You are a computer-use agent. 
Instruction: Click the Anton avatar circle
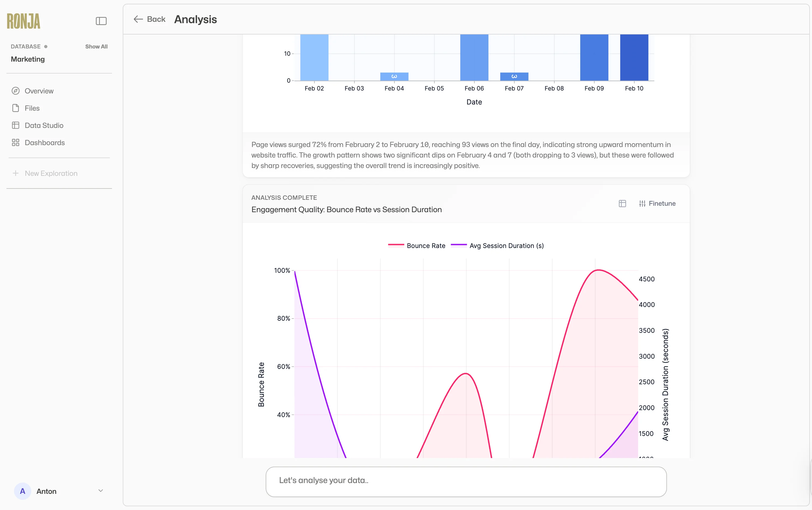click(x=23, y=491)
